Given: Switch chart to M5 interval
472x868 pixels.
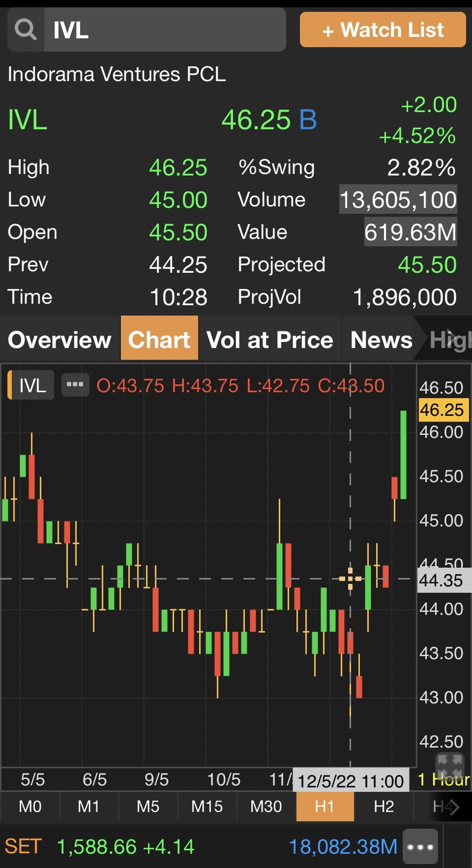Looking at the screenshot, I should (x=148, y=806).
